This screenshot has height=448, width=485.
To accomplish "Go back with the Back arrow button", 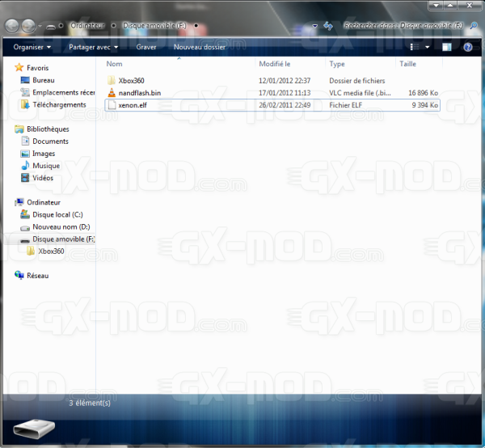I will pos(12,26).
